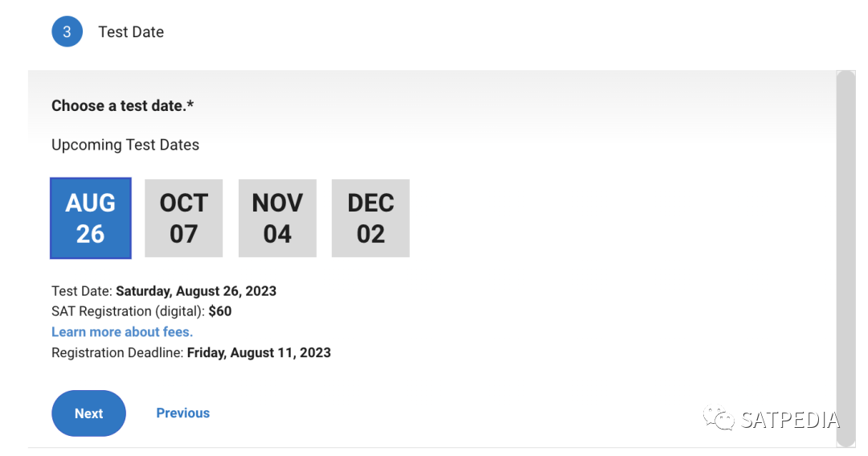The image size is (868, 456).
Task: Click the vertical scrollbar of the panel
Action: click(845, 257)
